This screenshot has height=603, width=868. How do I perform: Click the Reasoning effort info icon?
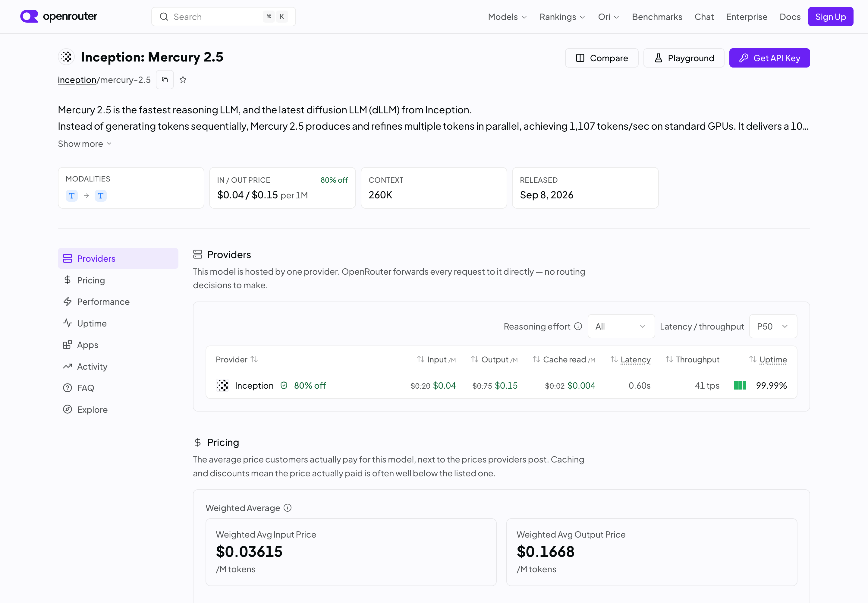(578, 326)
